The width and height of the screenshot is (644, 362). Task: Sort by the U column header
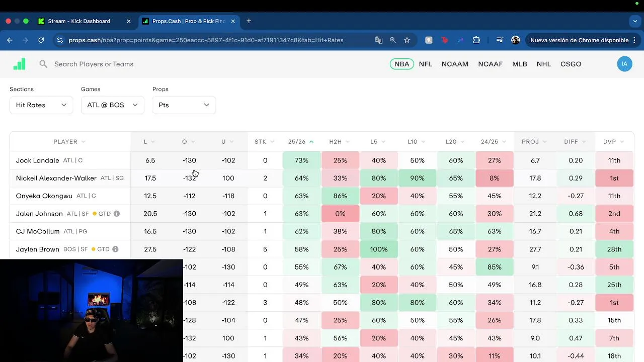point(227,142)
